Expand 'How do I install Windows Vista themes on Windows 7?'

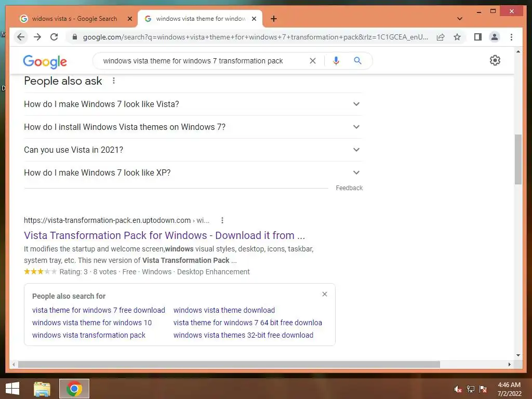[x=193, y=127]
